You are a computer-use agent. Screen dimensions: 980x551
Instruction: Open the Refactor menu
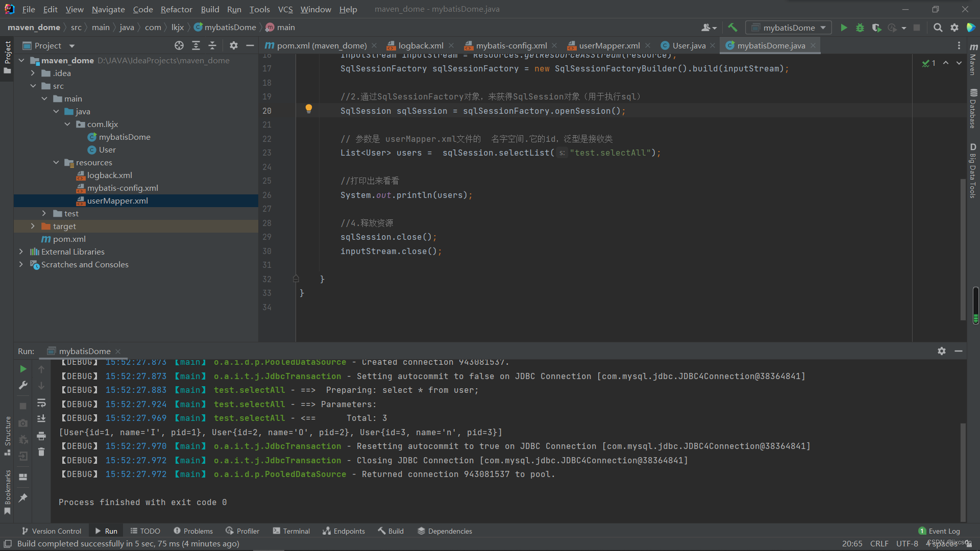[176, 9]
